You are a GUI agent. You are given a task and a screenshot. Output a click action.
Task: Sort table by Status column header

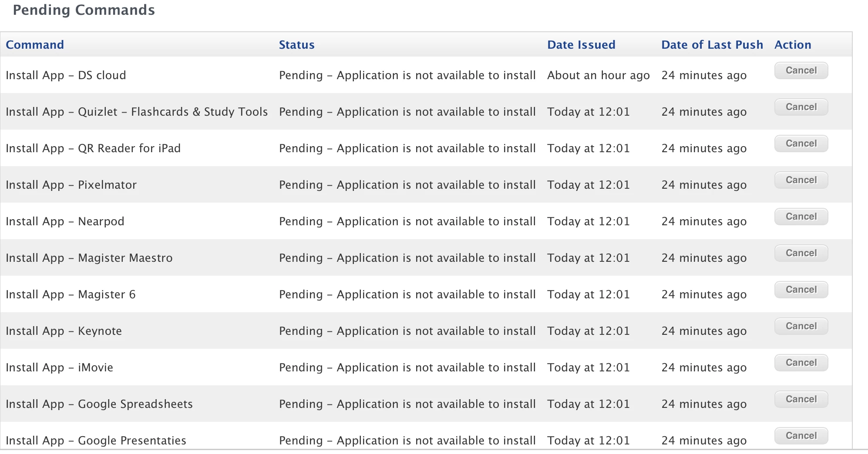pyautogui.click(x=296, y=45)
